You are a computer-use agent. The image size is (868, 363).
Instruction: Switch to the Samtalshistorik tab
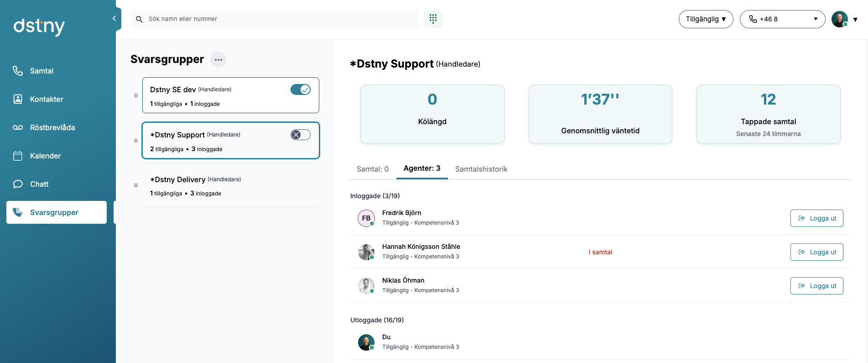[481, 169]
